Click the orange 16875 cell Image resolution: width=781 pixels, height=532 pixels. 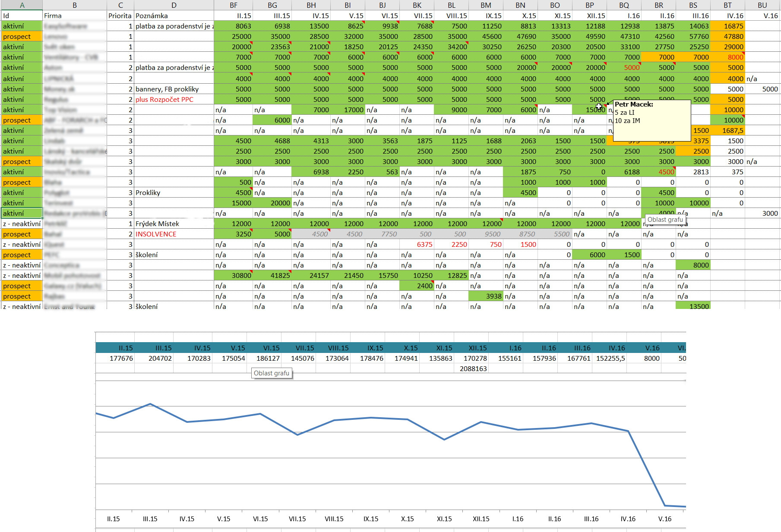tap(727, 26)
